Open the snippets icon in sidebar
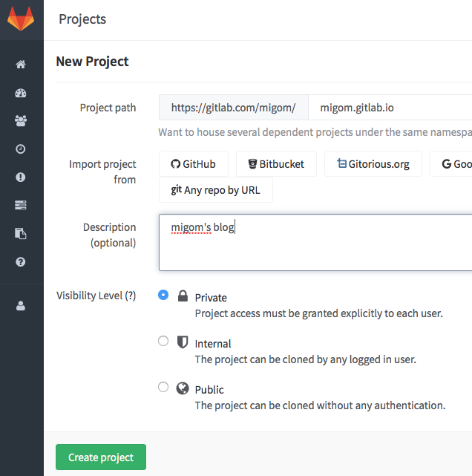This screenshot has width=472, height=476. point(21,234)
